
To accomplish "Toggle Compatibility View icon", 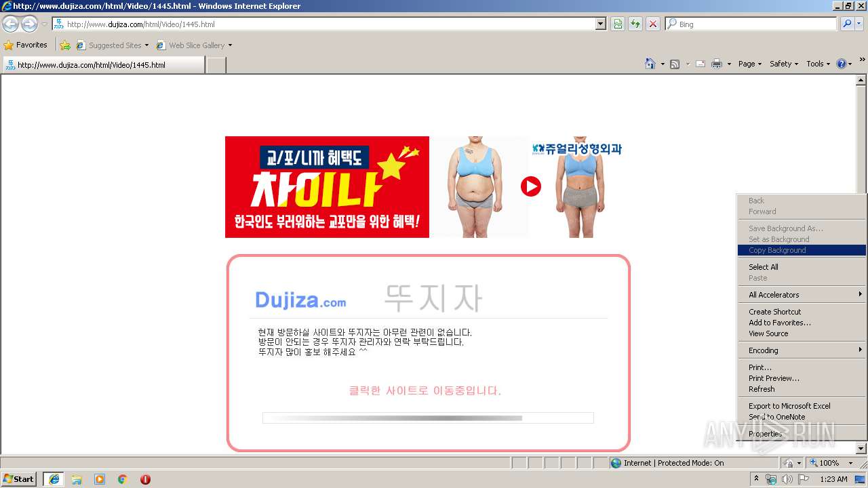I will [x=618, y=24].
